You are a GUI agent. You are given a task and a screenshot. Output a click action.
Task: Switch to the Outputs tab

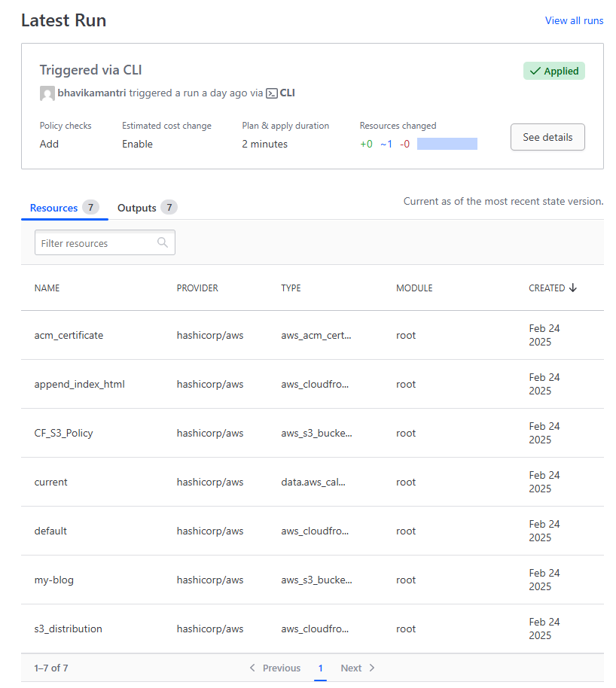[137, 208]
